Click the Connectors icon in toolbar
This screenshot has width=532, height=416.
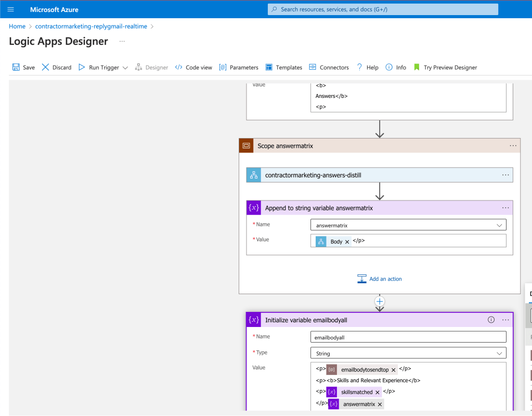(x=313, y=67)
